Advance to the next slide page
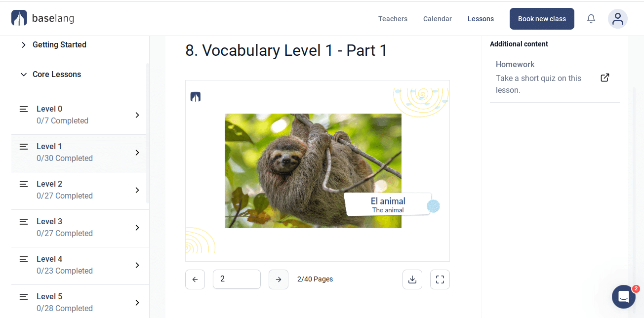Viewport: 644px width, 318px height. pyautogui.click(x=279, y=279)
